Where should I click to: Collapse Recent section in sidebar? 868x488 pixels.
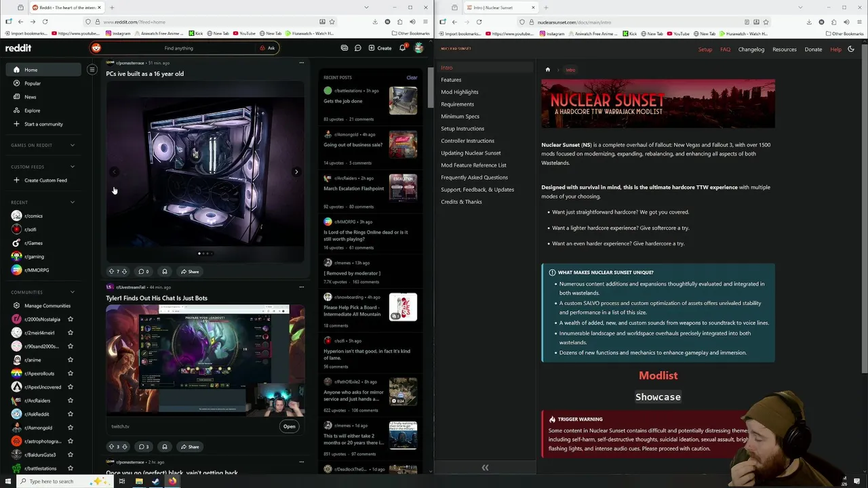coord(73,202)
